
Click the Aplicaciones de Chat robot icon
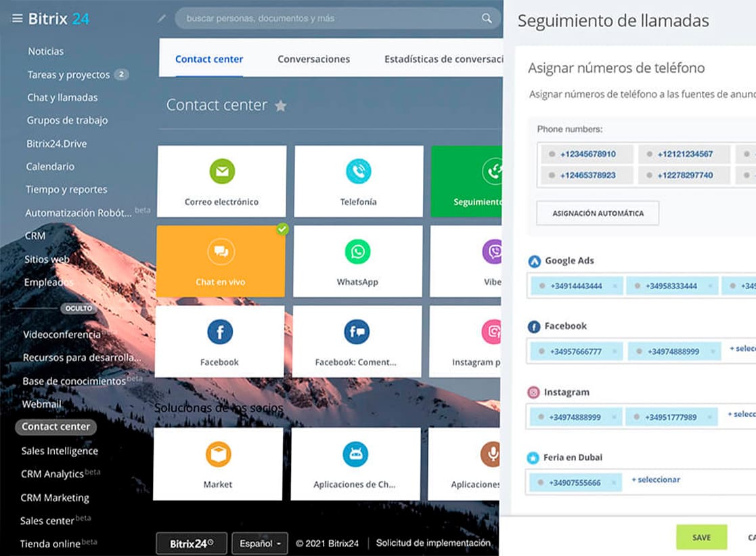coord(355,454)
